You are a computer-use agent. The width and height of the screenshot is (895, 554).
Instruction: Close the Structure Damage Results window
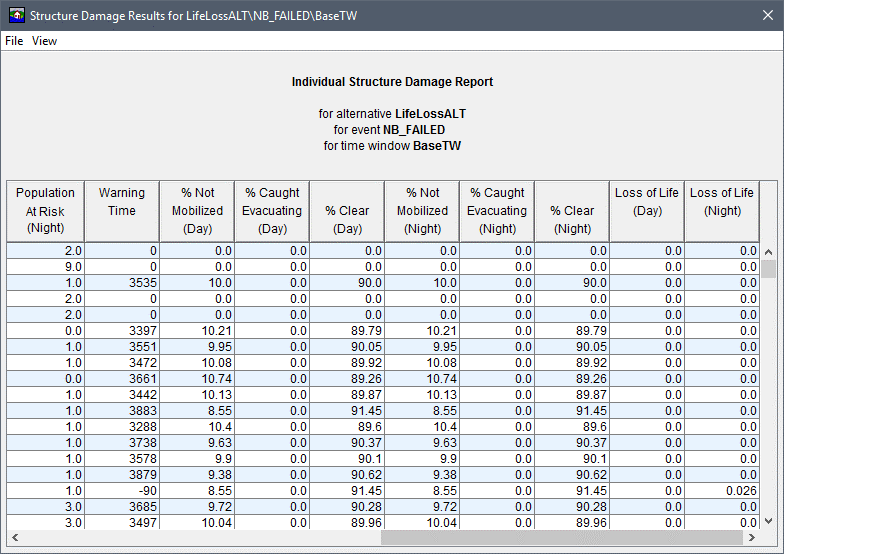coord(768,15)
